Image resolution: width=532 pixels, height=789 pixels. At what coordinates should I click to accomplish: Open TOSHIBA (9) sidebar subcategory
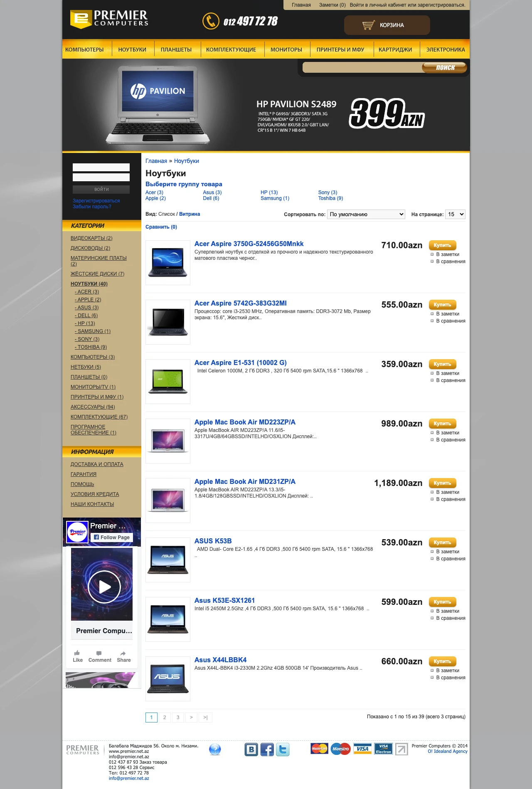coord(91,347)
